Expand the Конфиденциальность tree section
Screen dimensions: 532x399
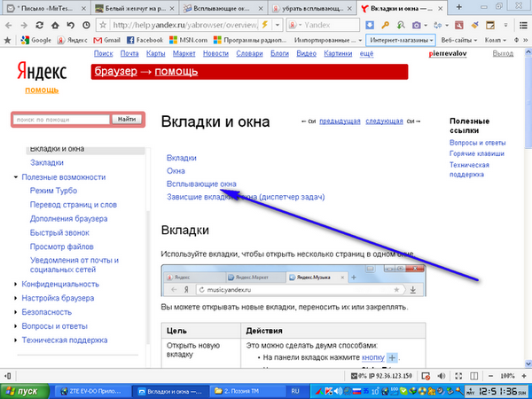coord(16,284)
